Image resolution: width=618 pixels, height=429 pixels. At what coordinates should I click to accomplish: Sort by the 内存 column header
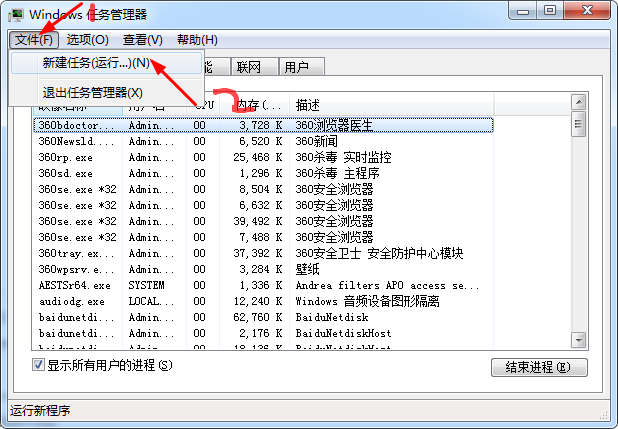tap(255, 105)
